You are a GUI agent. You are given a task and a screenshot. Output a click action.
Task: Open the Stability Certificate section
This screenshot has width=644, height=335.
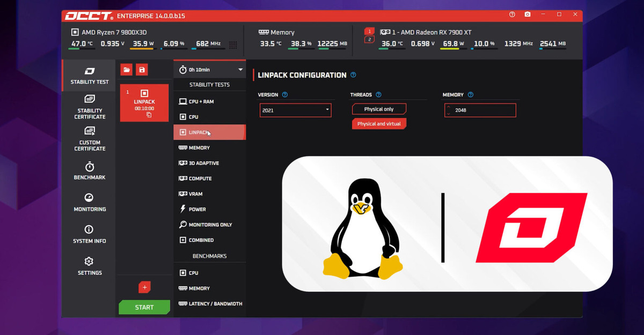click(x=90, y=107)
